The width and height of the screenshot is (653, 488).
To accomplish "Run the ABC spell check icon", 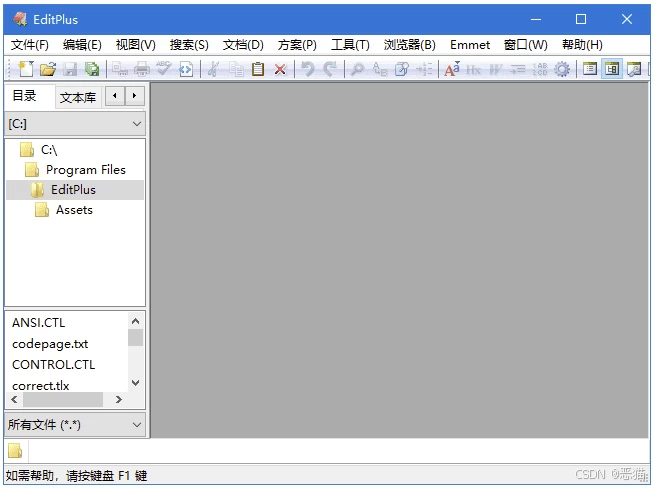I will 164,69.
